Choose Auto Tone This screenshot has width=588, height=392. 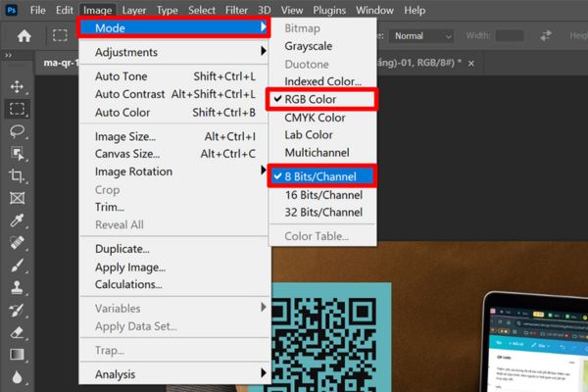174,76
